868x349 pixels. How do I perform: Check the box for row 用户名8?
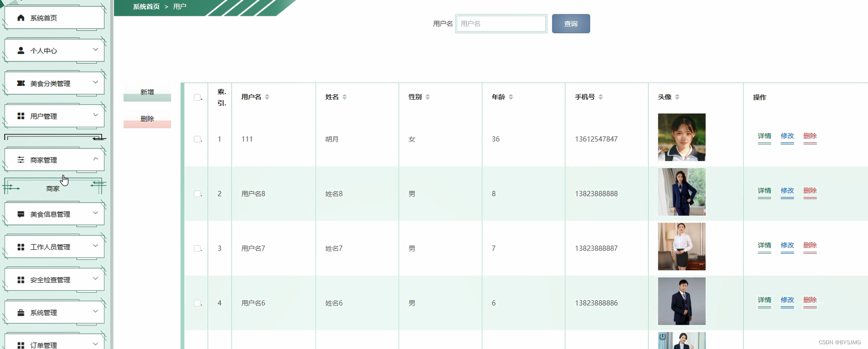(197, 194)
